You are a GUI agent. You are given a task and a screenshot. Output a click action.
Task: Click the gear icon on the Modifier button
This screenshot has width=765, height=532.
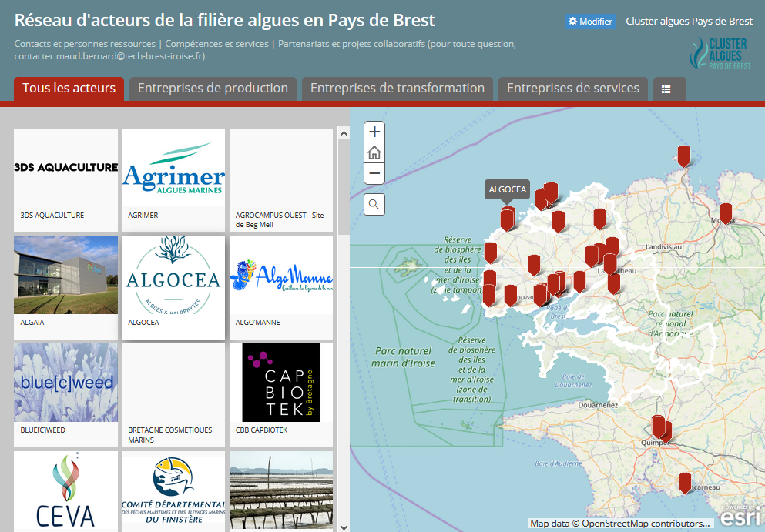click(x=572, y=21)
